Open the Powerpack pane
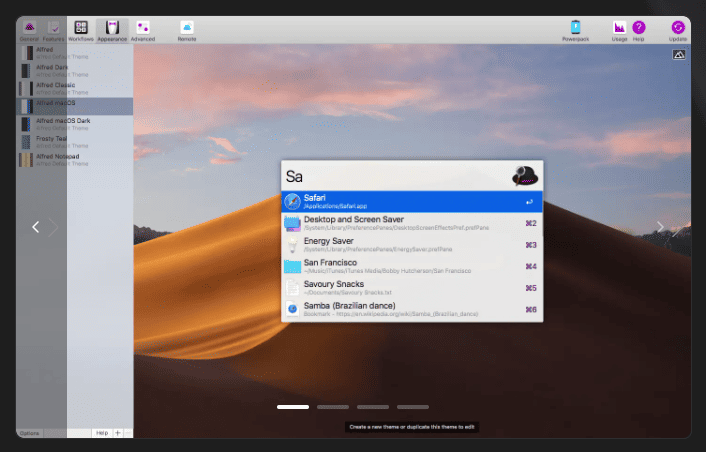The height and width of the screenshot is (452, 706). [575, 31]
